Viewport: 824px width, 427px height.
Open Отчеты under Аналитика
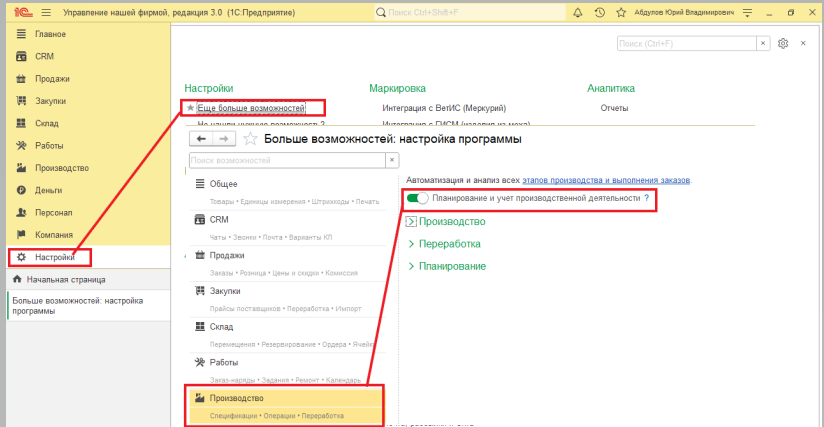coord(614,108)
